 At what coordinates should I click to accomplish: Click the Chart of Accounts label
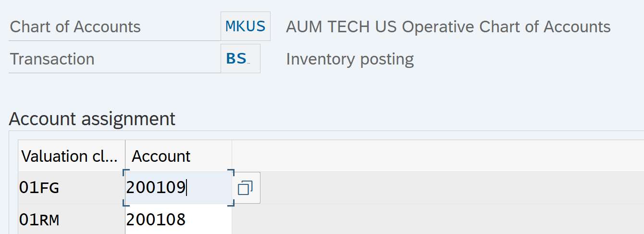(x=75, y=27)
